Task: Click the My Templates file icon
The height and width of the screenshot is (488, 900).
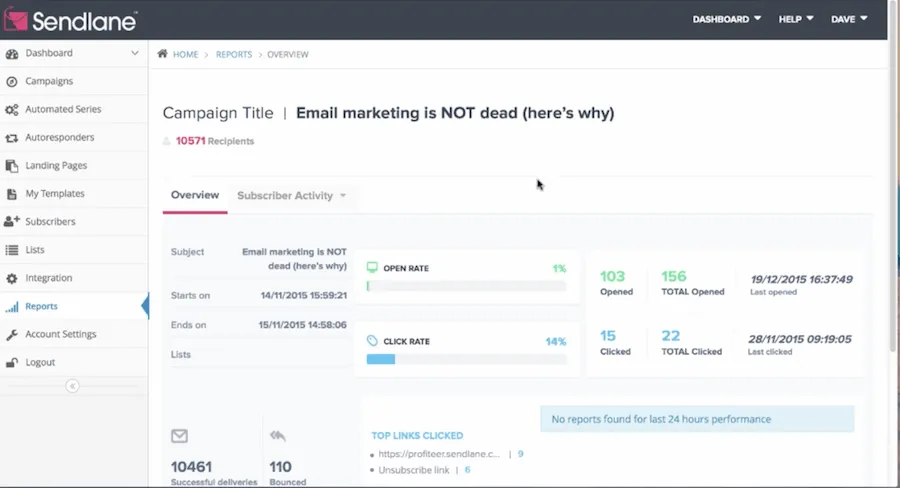Action: [x=11, y=194]
